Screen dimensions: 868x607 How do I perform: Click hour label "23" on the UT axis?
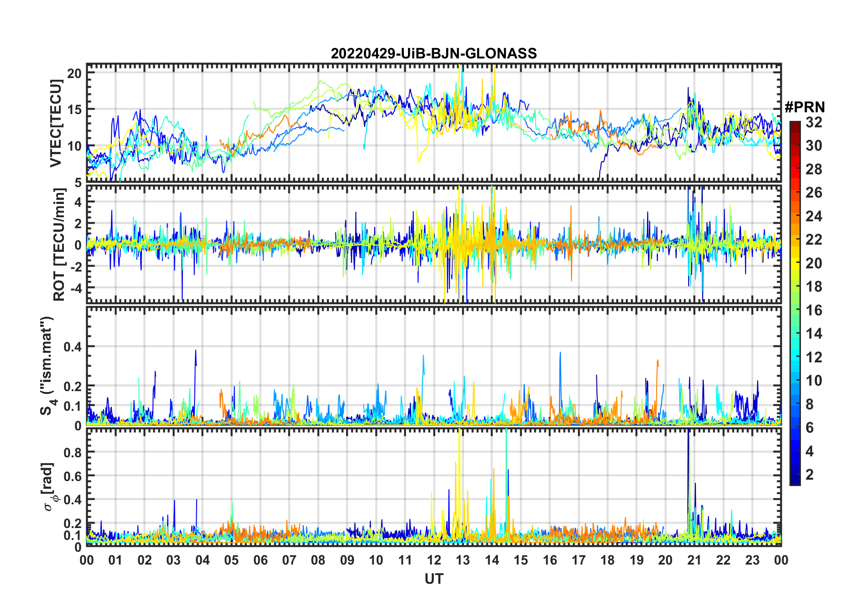coord(753,560)
